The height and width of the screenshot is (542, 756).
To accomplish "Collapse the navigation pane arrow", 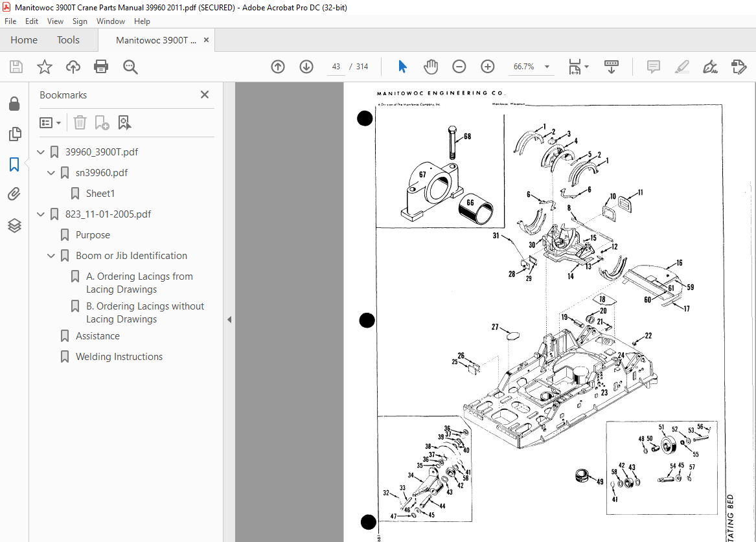I will [x=229, y=319].
